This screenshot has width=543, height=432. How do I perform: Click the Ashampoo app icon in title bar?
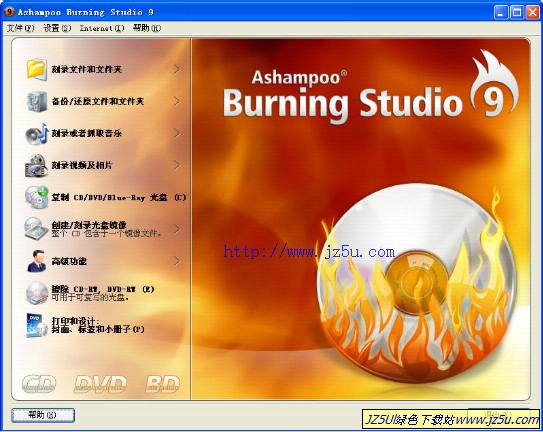9,12
